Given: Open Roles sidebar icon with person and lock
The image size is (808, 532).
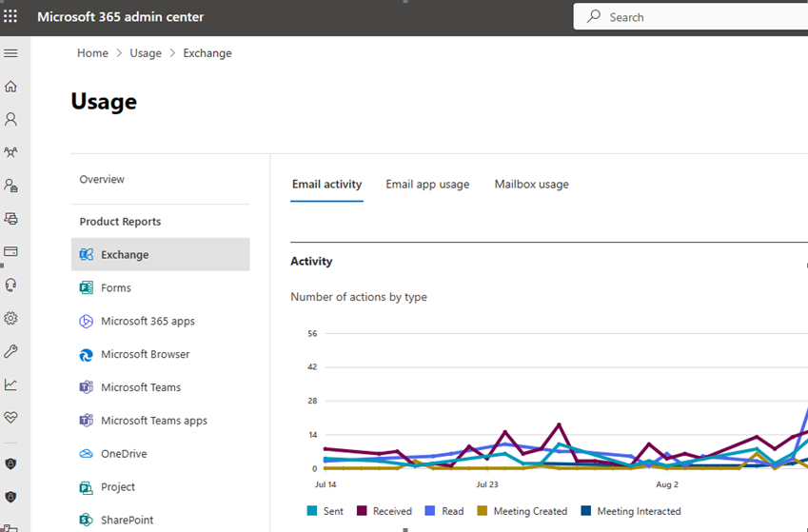Looking at the screenshot, I should tap(10, 186).
